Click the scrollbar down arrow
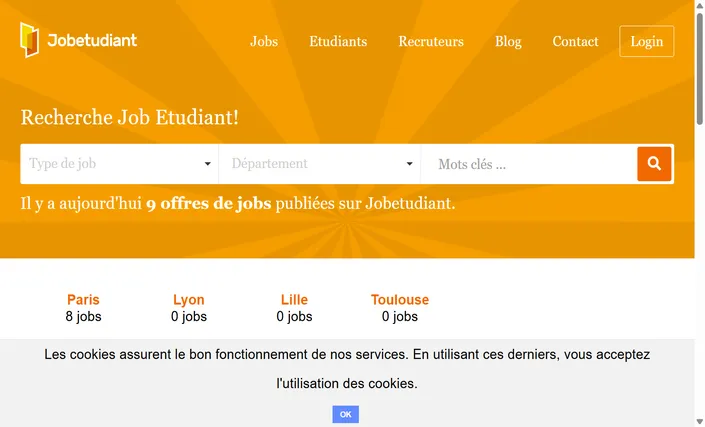 (700, 422)
